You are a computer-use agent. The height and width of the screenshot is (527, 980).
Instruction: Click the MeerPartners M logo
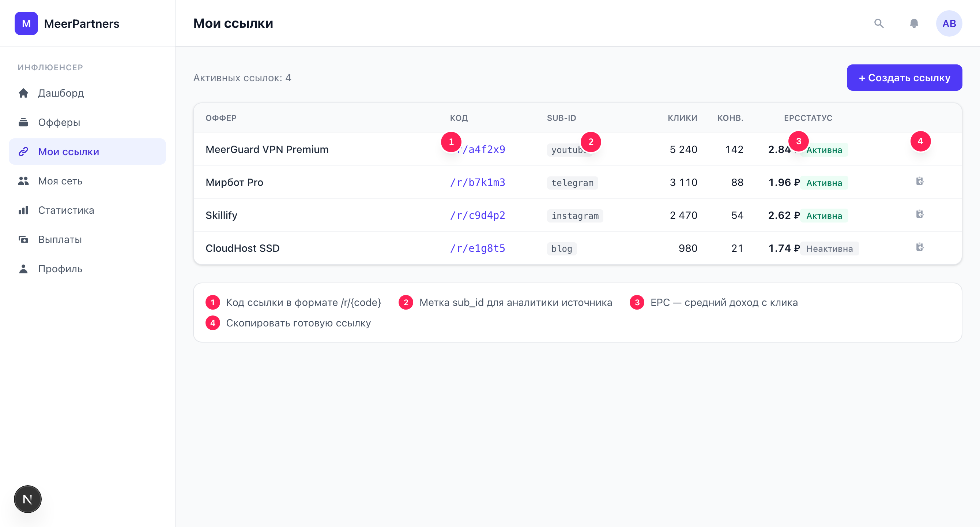[26, 24]
